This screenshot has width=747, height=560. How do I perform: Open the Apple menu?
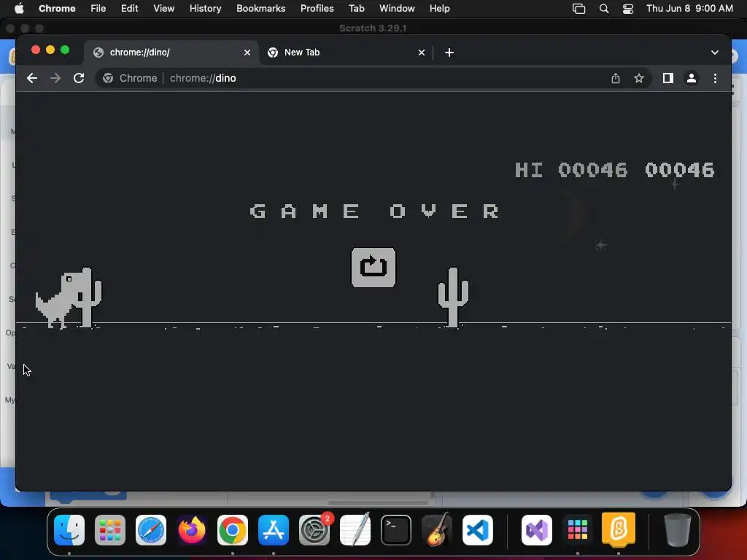pos(19,8)
